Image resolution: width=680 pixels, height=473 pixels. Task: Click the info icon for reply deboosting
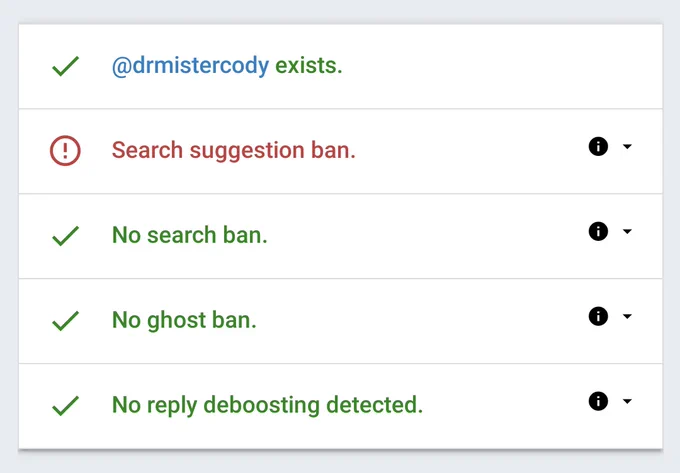pos(598,401)
